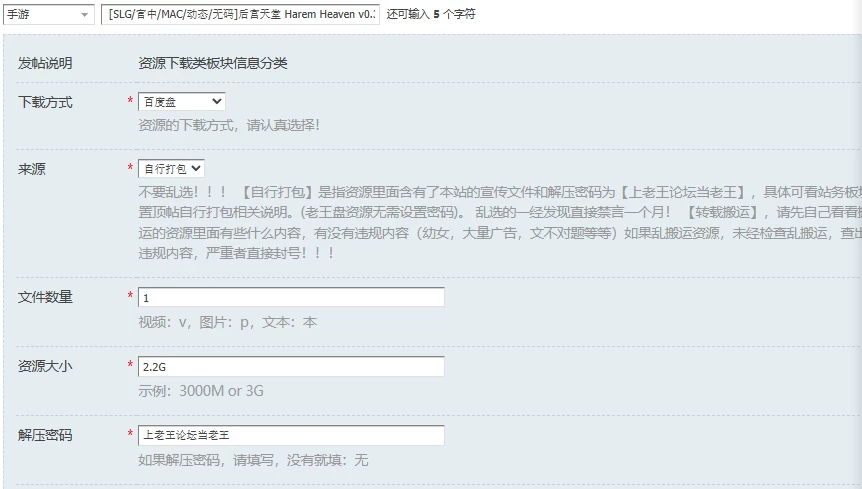
Task: Click the post title input field
Action: pyautogui.click(x=240, y=14)
